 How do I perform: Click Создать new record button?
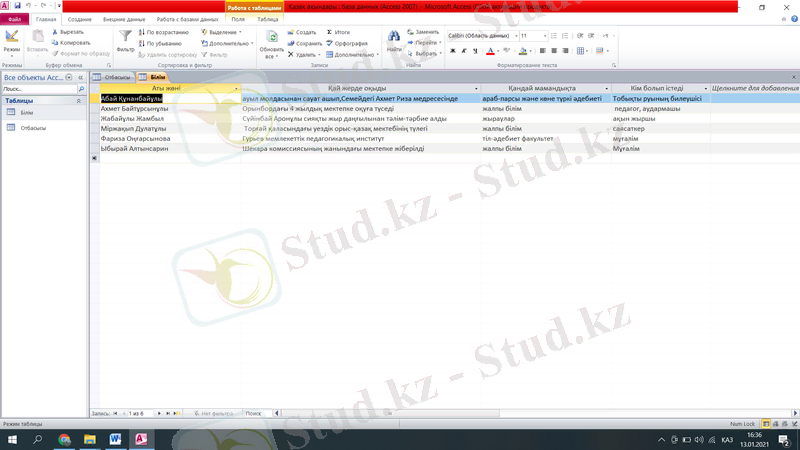pos(302,32)
